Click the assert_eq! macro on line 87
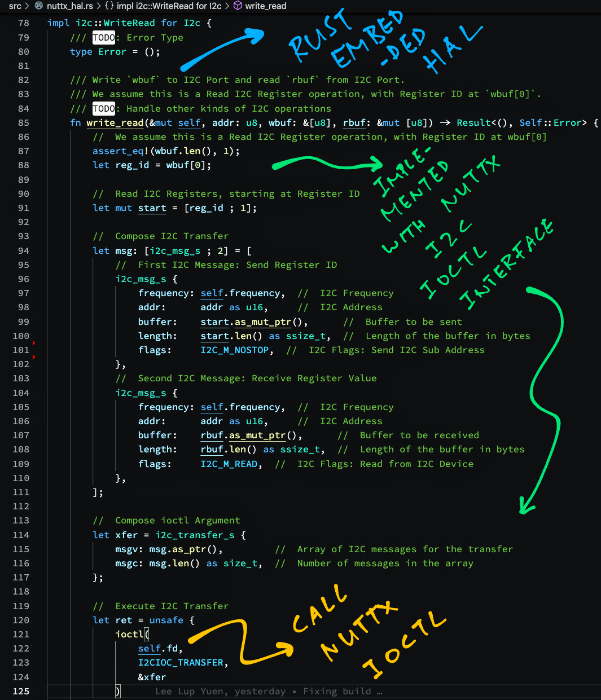This screenshot has width=601, height=700. [x=121, y=151]
